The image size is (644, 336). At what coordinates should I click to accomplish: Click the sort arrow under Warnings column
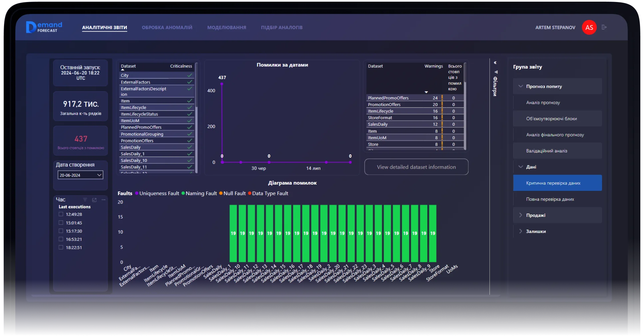click(426, 92)
